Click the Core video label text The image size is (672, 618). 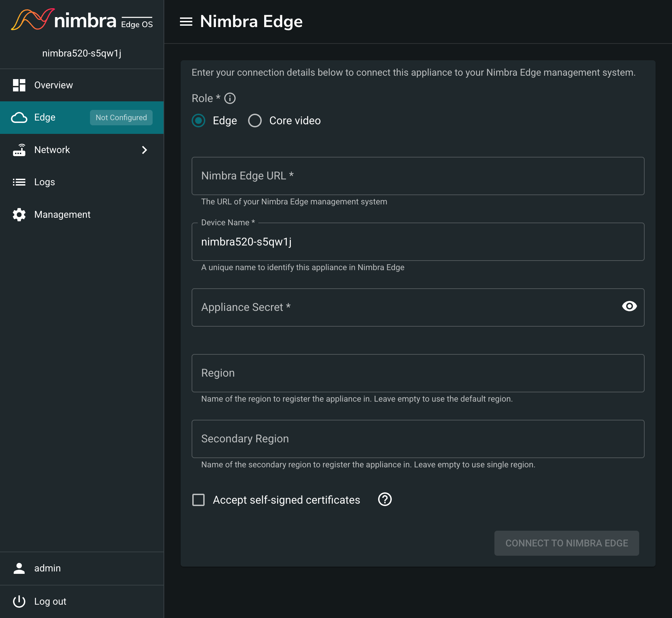[295, 121]
